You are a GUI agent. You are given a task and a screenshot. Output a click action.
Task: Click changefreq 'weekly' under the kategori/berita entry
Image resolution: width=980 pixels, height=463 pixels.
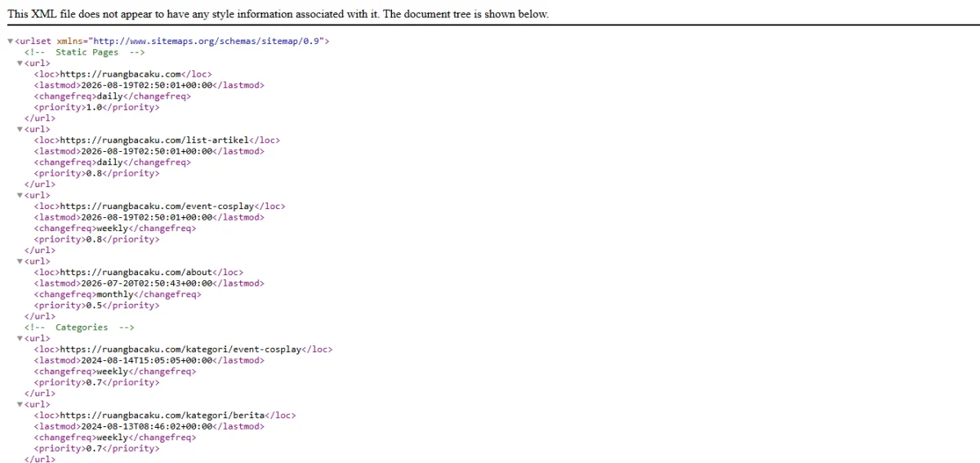114,438
